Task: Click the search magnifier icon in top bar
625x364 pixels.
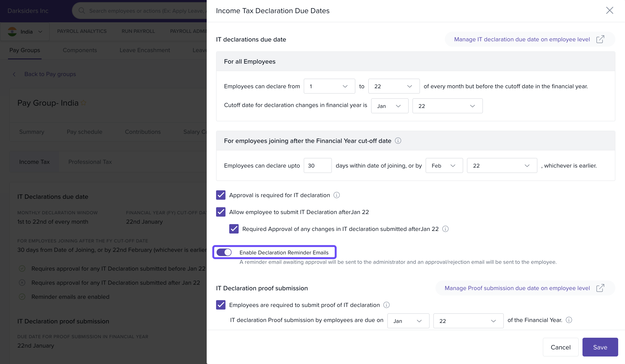Action: pyautogui.click(x=82, y=11)
